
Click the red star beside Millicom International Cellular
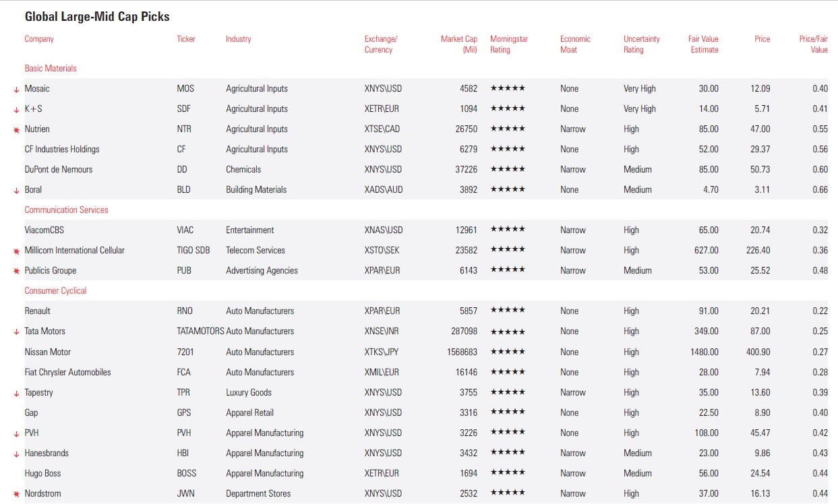pyautogui.click(x=16, y=251)
